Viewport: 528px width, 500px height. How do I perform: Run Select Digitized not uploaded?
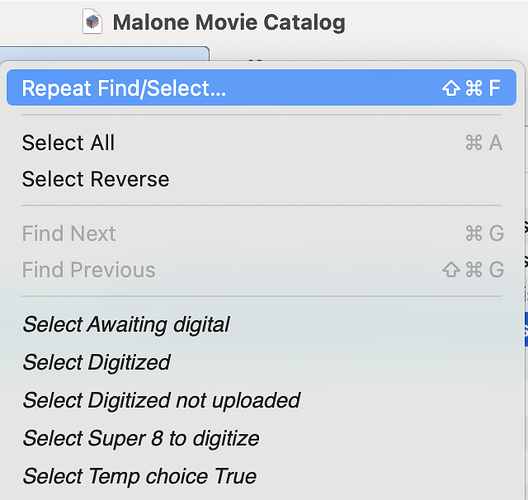coord(261,400)
